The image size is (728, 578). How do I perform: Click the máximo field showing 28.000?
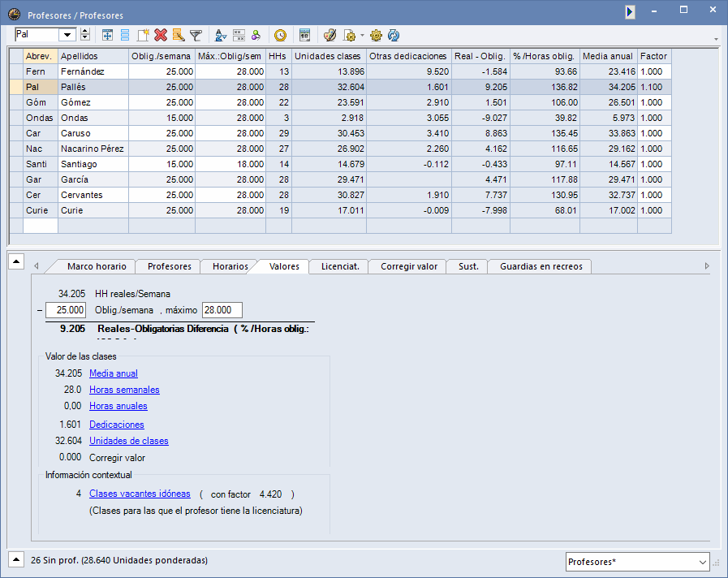coord(222,310)
